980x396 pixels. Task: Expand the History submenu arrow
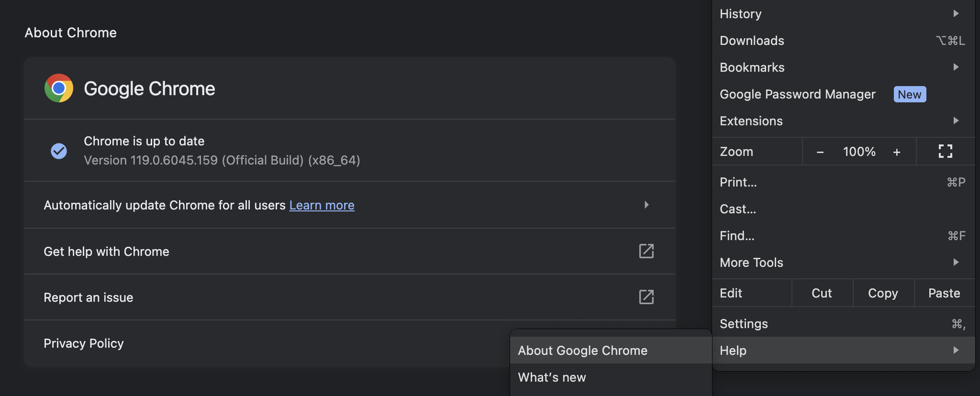click(956, 14)
